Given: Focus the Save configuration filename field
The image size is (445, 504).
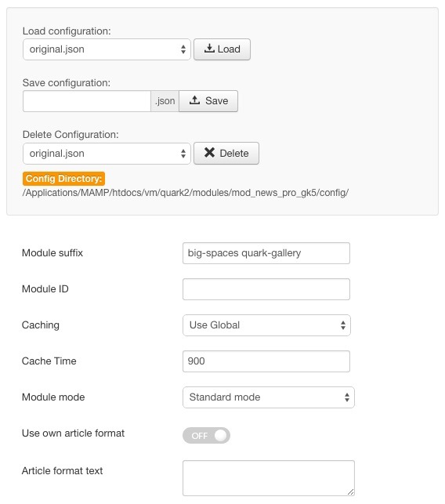Looking at the screenshot, I should tap(87, 101).
